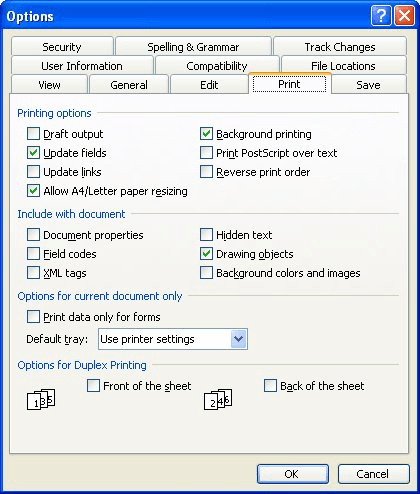Switch to the Security tab
The height and width of the screenshot is (494, 420).
pyautogui.click(x=62, y=47)
